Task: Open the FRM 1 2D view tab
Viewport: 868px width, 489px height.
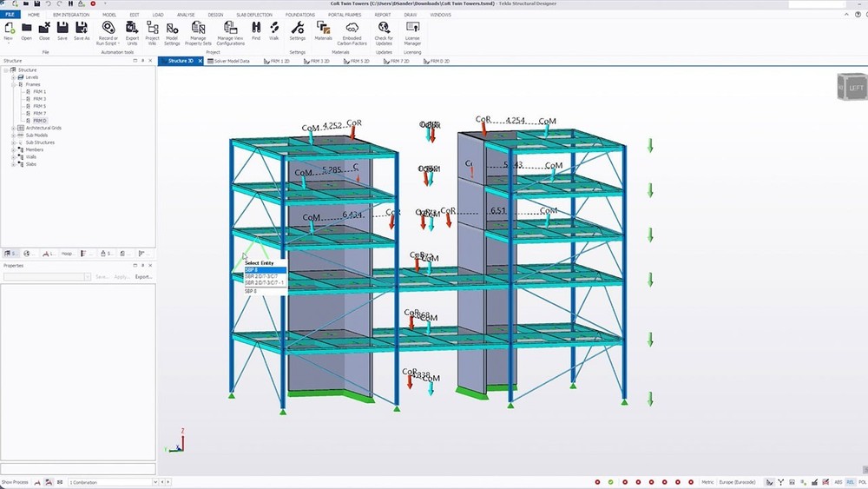Action: tap(277, 61)
